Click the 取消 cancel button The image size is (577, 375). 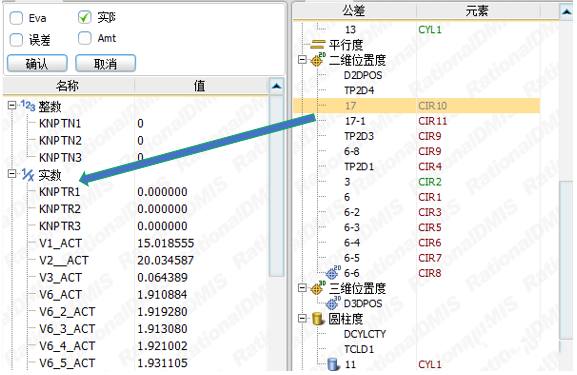(x=106, y=63)
